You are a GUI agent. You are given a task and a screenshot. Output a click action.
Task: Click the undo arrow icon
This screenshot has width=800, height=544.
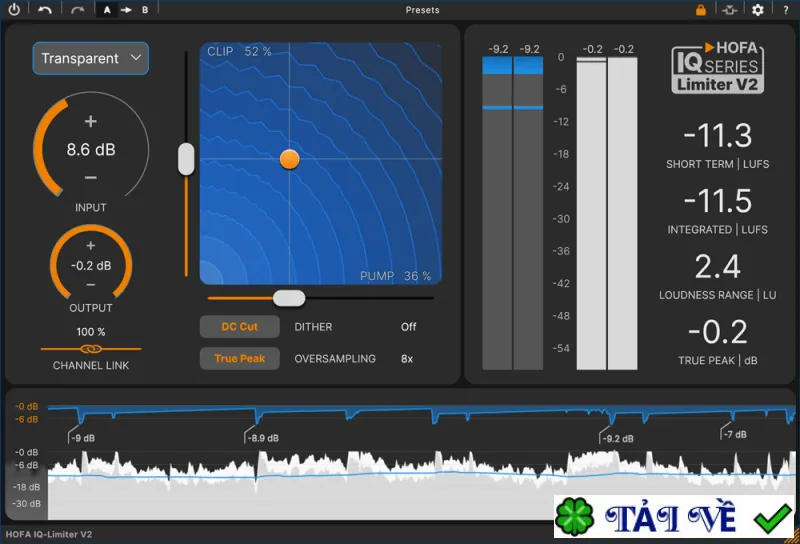(x=45, y=10)
